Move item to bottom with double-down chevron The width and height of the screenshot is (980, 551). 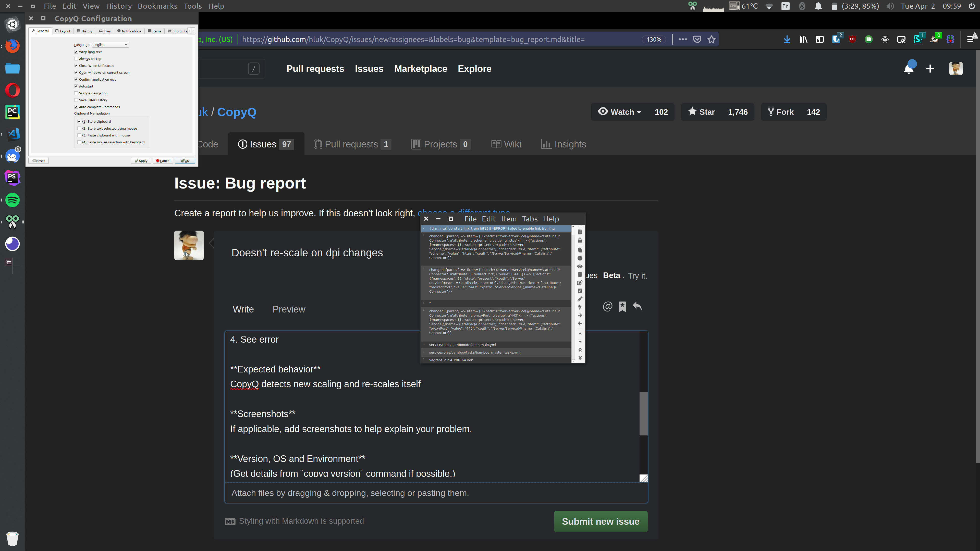[x=580, y=358]
